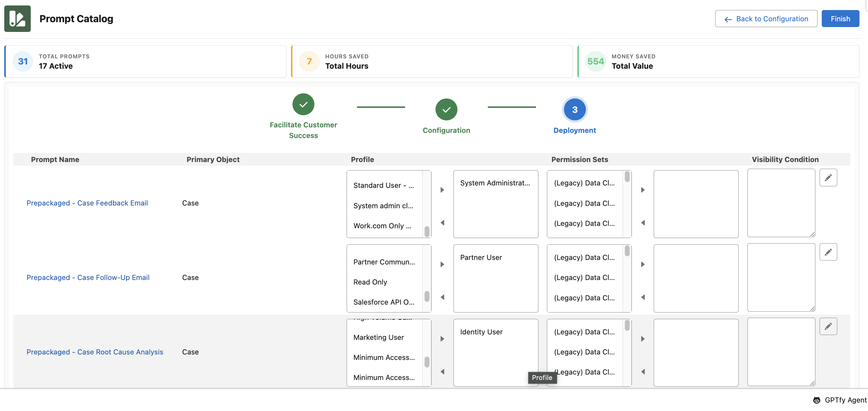Open the GPTfy Agent icon
The width and height of the screenshot is (868, 411).
(817, 400)
